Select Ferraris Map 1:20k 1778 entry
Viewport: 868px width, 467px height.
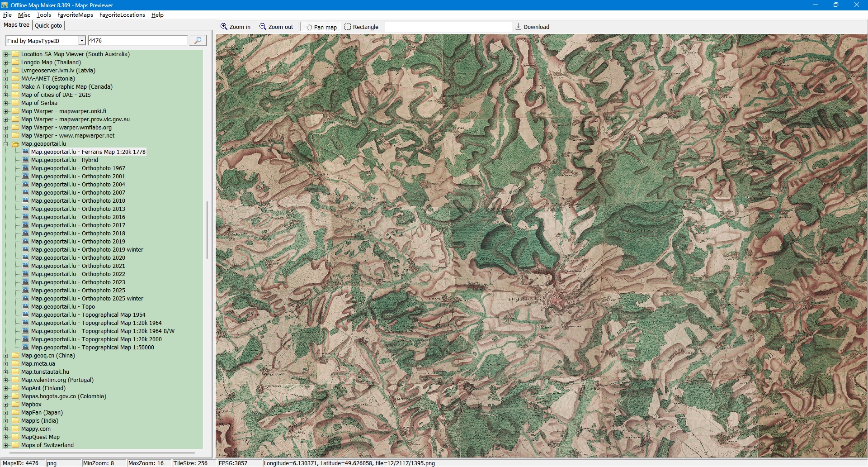pos(88,152)
